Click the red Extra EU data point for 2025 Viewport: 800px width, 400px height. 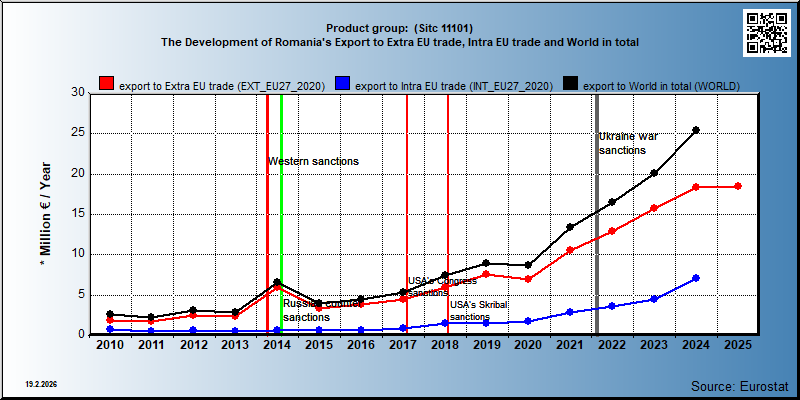[738, 186]
